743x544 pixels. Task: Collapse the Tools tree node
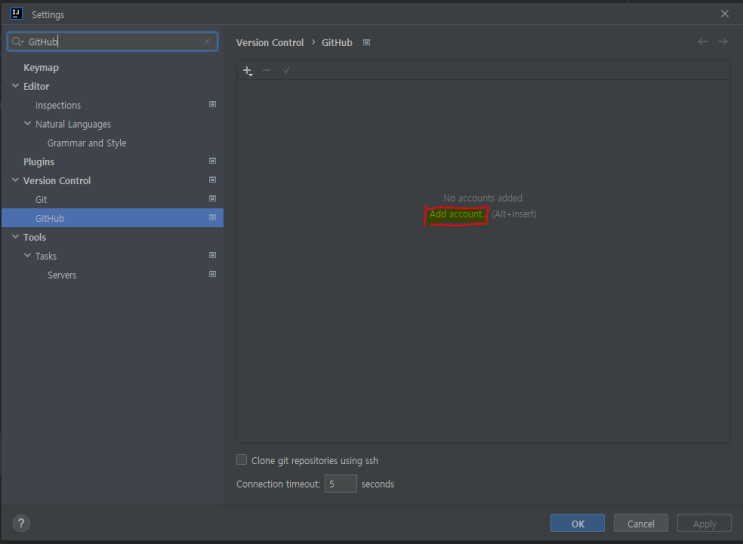coord(16,236)
